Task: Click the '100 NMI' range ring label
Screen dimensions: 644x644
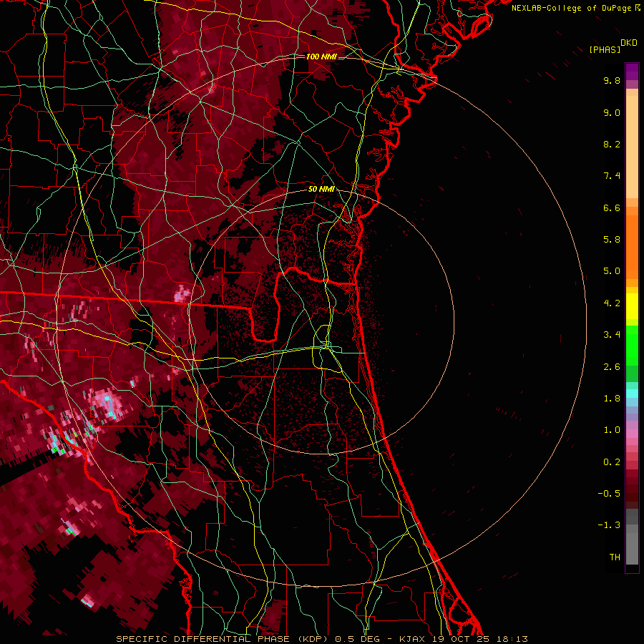Action: click(321, 57)
